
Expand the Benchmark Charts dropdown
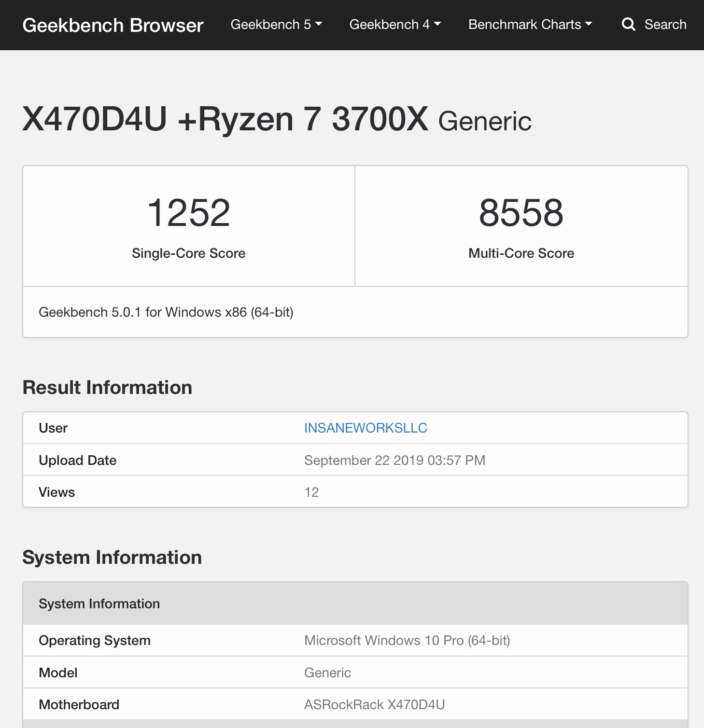[530, 24]
